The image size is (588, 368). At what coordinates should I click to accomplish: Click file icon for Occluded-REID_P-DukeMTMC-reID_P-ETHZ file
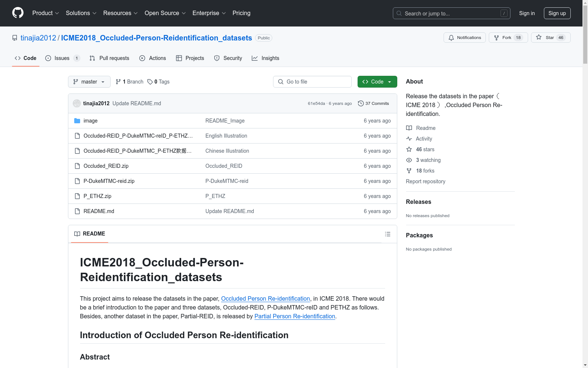coord(77,136)
